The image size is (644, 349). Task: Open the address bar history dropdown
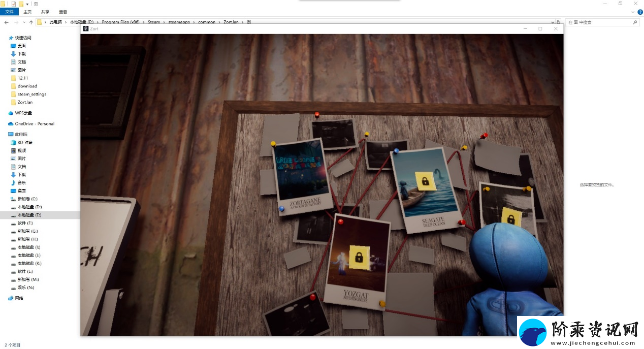pyautogui.click(x=553, y=22)
